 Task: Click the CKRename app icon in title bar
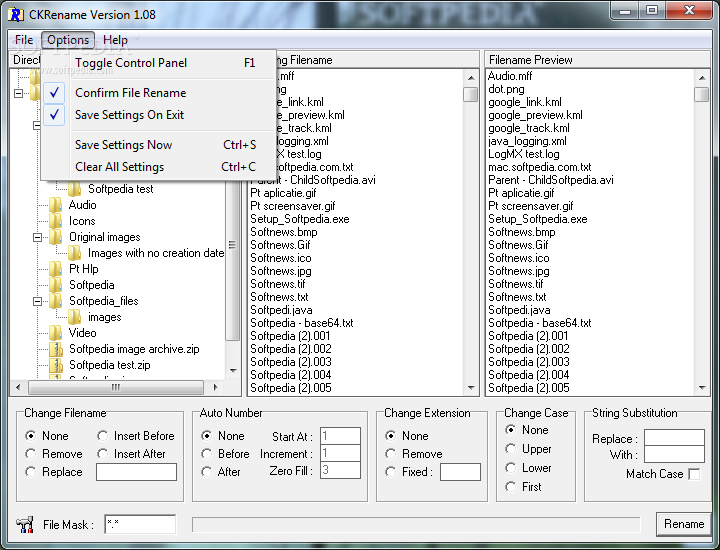click(16, 14)
